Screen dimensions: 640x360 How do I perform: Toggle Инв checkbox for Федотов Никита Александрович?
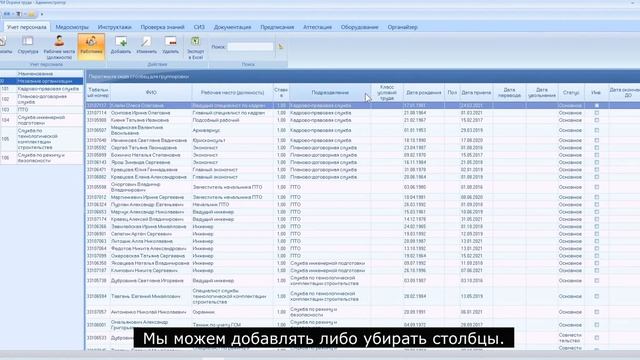tap(596, 249)
